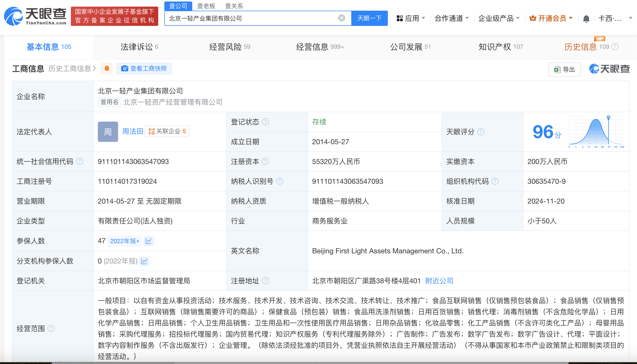
Task: Clear the search box with X icon
Action: pyautogui.click(x=342, y=18)
